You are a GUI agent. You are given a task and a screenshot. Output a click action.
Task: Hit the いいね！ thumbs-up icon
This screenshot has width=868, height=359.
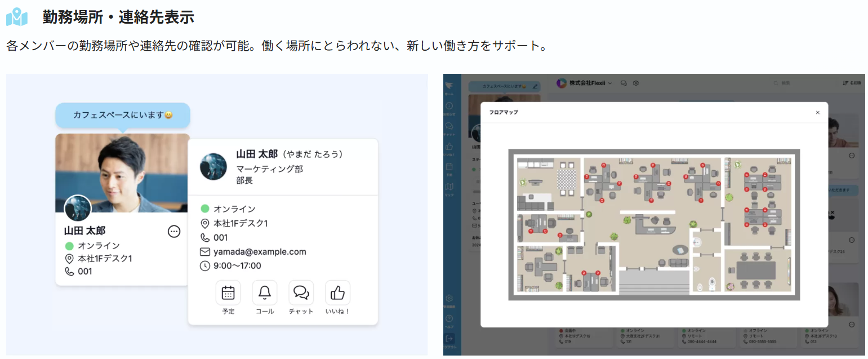337,293
